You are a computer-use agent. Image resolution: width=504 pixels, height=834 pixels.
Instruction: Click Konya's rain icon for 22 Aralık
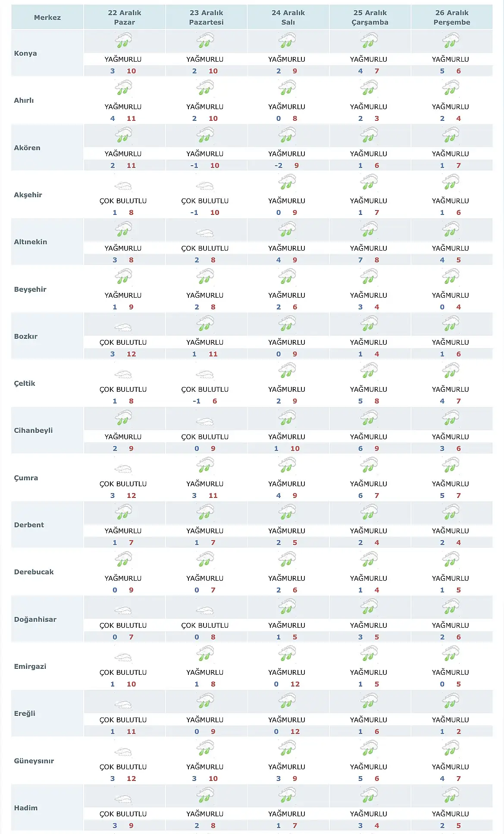pos(123,41)
